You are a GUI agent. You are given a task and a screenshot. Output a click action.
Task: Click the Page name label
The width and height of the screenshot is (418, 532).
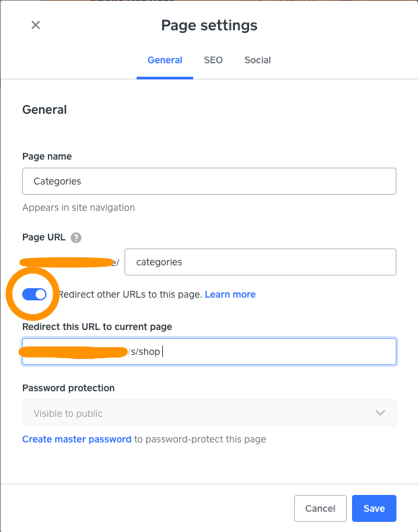(47, 156)
